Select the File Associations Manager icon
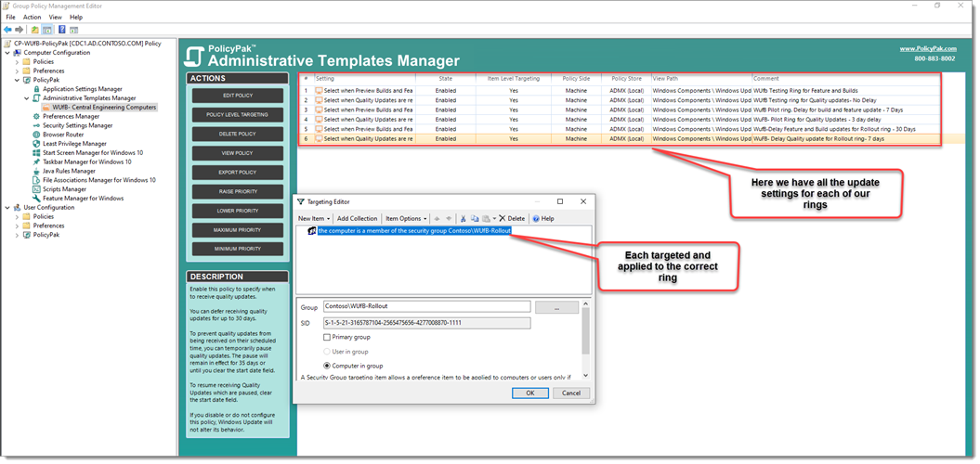980x464 pixels. click(x=37, y=180)
